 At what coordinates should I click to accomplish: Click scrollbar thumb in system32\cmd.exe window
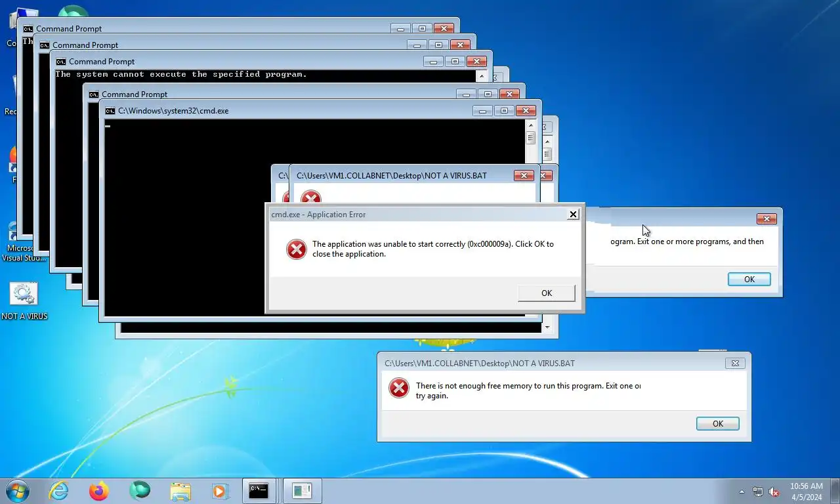click(x=531, y=138)
